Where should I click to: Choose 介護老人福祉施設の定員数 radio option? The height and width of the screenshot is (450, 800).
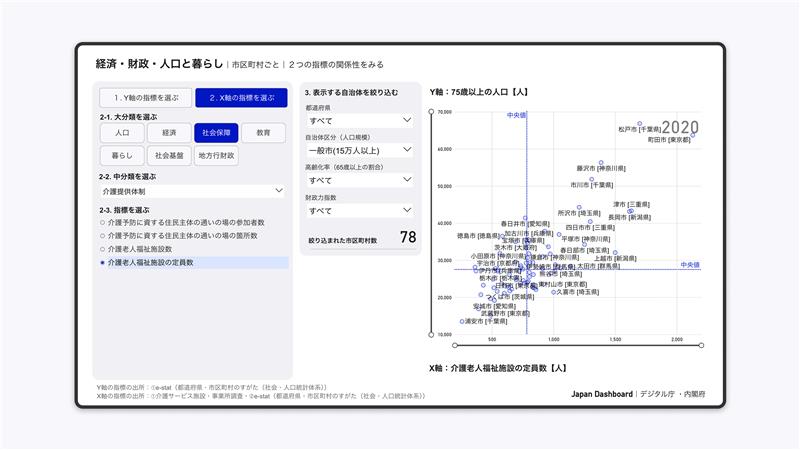pos(194,262)
